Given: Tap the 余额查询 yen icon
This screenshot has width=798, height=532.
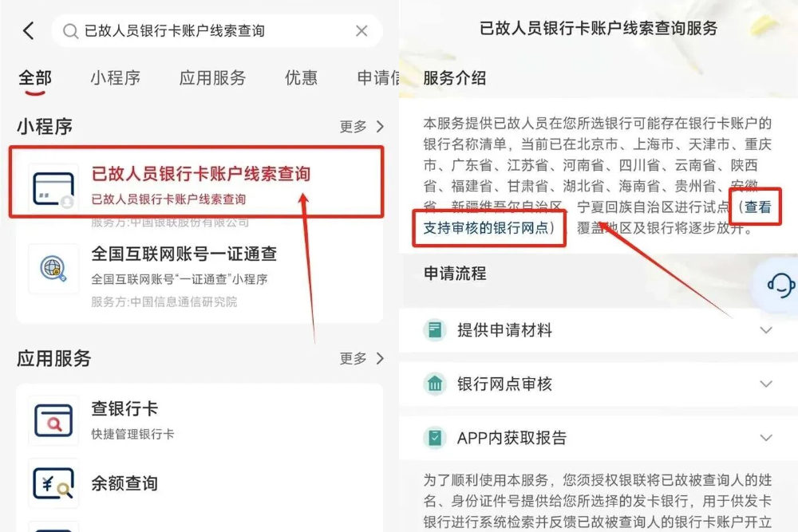Looking at the screenshot, I should click(53, 483).
